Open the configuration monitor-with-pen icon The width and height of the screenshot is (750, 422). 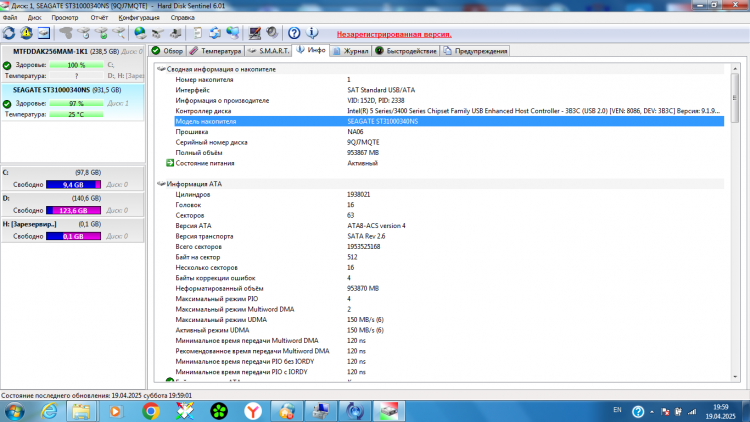coord(254,33)
